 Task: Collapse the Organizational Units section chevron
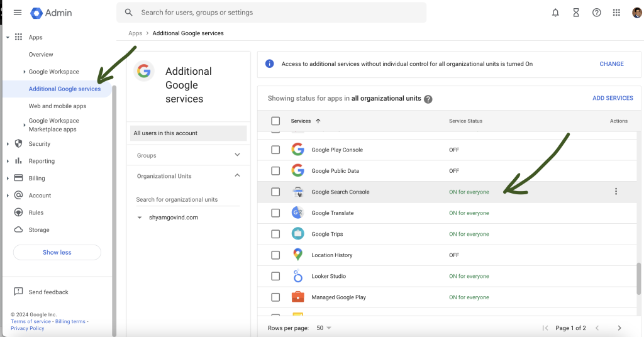click(237, 175)
